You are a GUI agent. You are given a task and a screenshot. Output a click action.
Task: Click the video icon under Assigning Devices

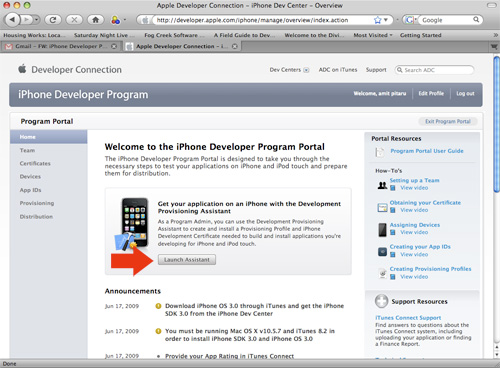[393, 232]
